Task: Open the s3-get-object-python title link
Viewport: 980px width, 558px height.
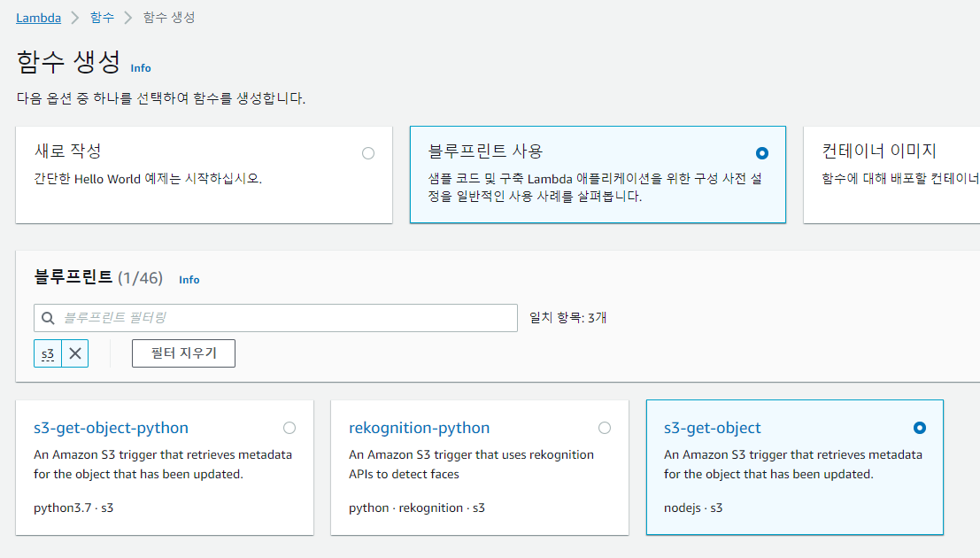Action: tap(111, 428)
